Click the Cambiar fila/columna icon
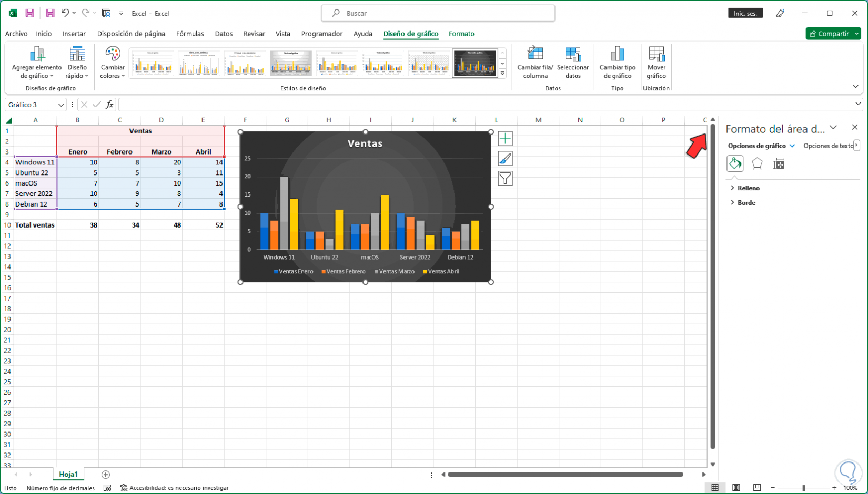Image resolution: width=868 pixels, height=494 pixels. click(x=536, y=54)
